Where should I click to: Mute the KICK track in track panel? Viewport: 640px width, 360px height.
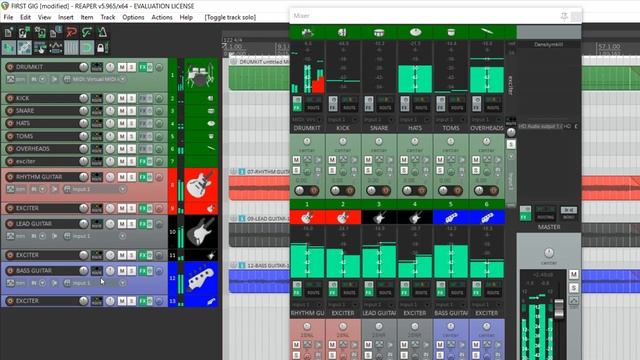pos(122,98)
